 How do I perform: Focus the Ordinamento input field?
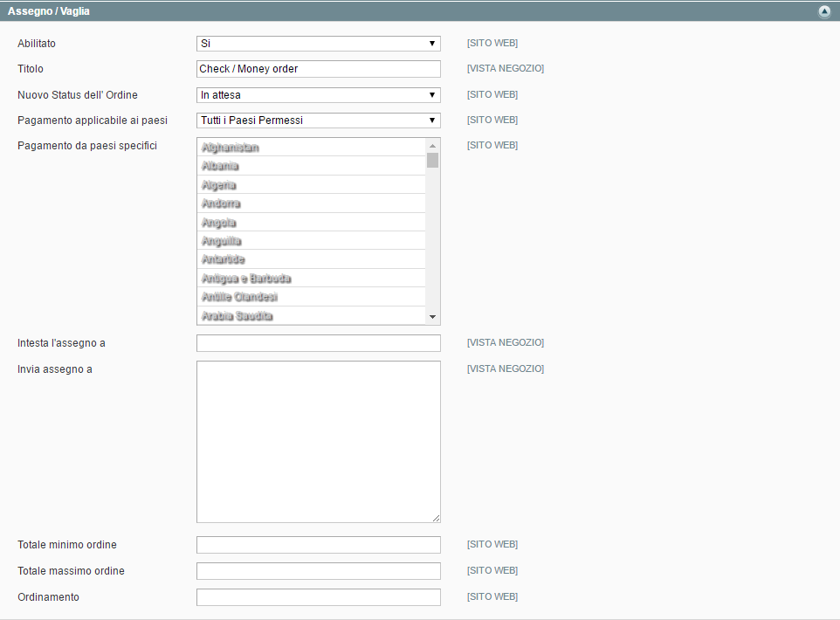point(318,597)
